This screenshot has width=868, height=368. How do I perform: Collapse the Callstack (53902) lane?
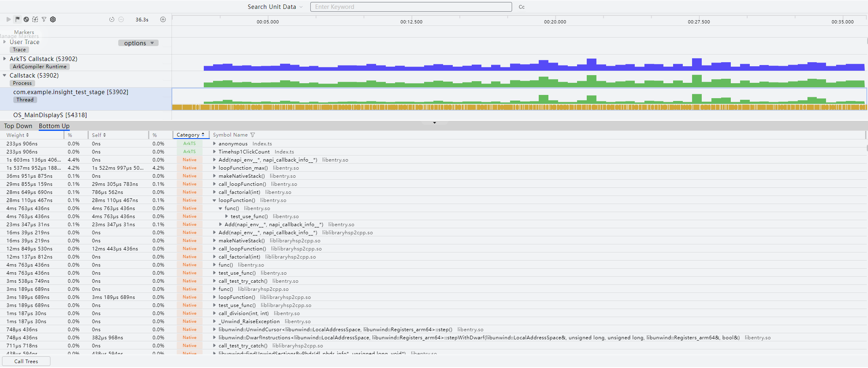(x=4, y=75)
